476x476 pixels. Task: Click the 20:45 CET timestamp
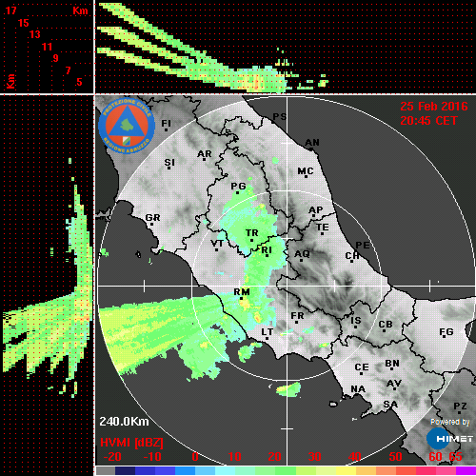coord(428,121)
